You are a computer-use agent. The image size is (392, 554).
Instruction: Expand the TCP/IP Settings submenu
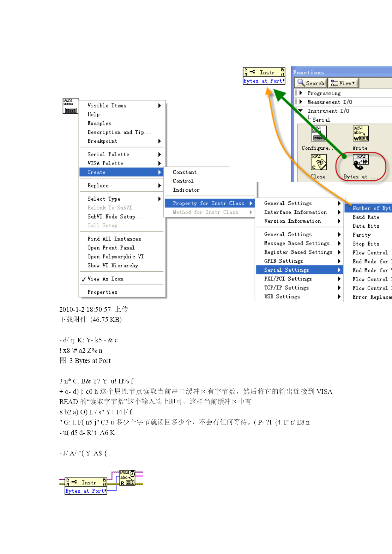[x=299, y=287]
